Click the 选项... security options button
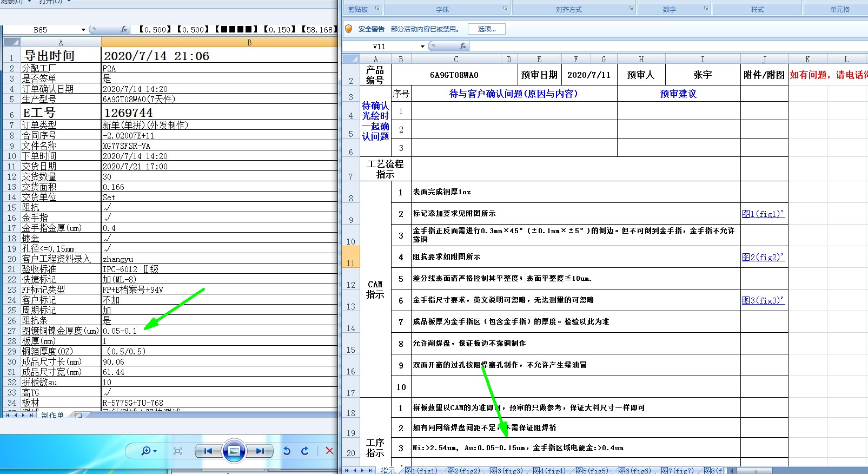The image size is (868, 474). coord(487,29)
